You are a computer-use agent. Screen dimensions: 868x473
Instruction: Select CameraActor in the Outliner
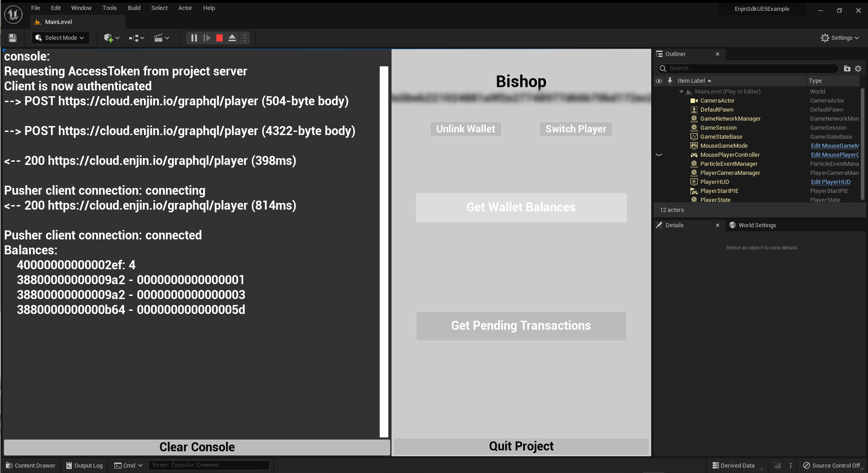(x=717, y=101)
